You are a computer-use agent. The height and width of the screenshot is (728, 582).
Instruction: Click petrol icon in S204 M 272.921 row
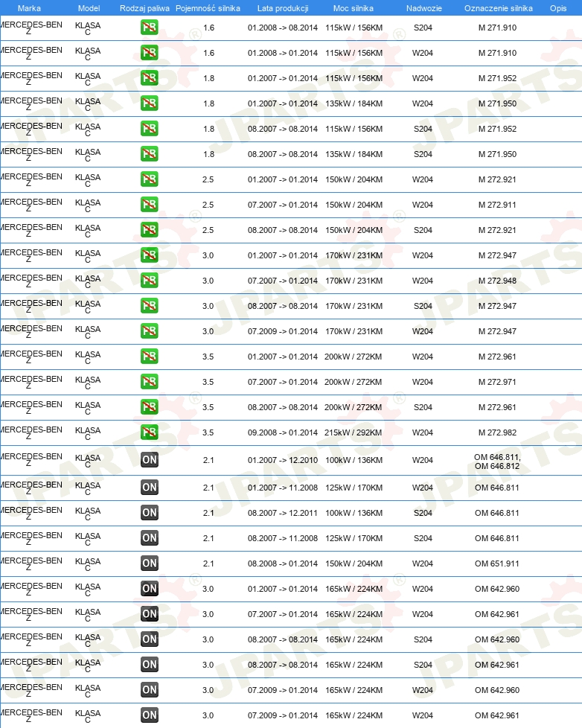click(x=150, y=230)
